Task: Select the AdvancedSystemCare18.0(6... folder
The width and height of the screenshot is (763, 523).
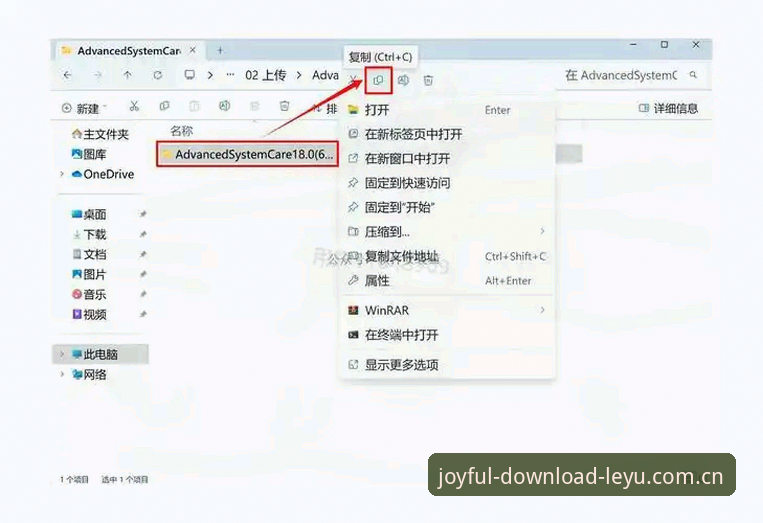Action: [247, 154]
